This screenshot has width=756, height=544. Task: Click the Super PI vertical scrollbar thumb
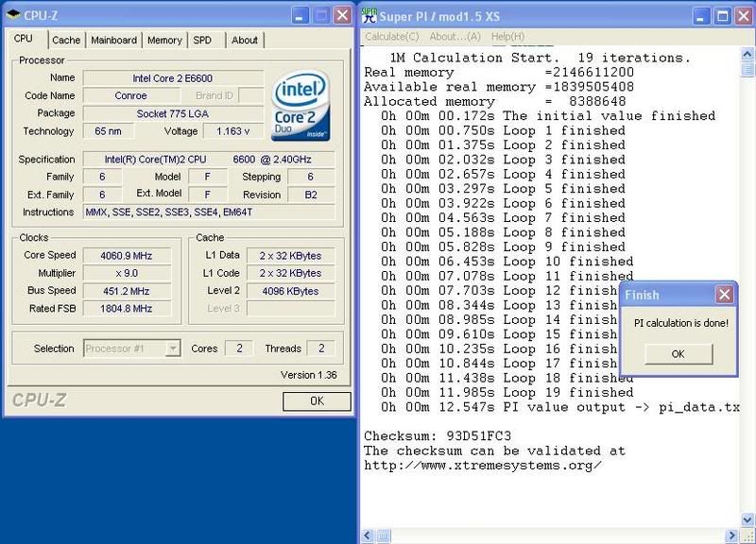(x=747, y=68)
